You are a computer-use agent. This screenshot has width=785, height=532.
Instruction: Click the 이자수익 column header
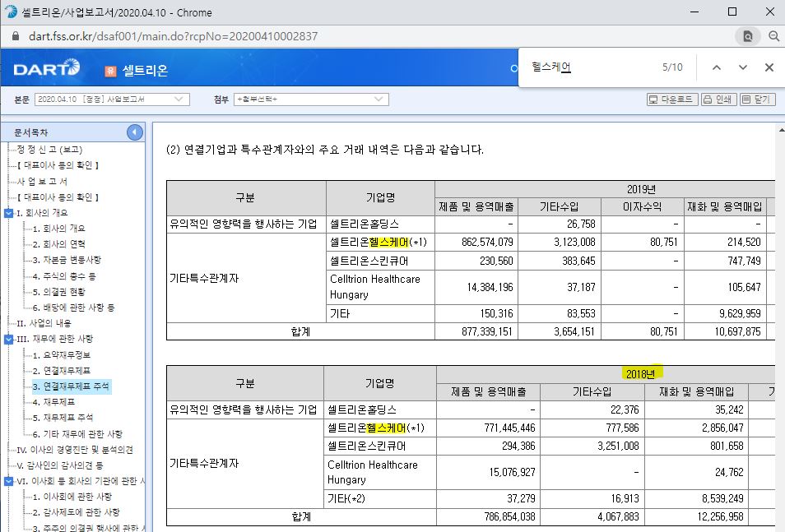coord(643,206)
